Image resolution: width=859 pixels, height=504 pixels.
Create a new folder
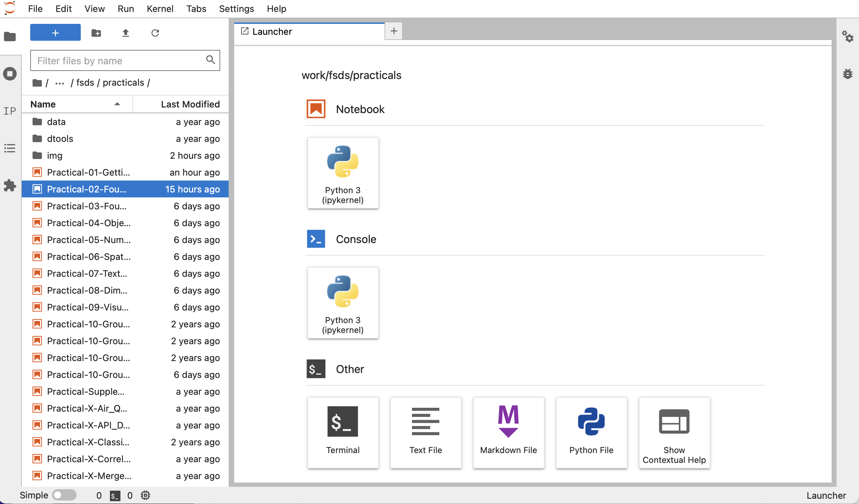click(96, 33)
